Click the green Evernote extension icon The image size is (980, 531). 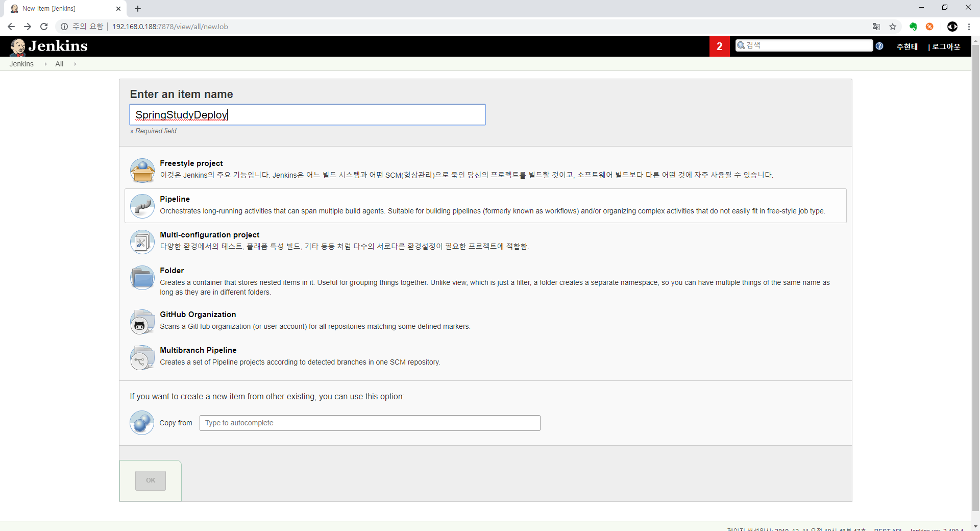click(x=913, y=27)
